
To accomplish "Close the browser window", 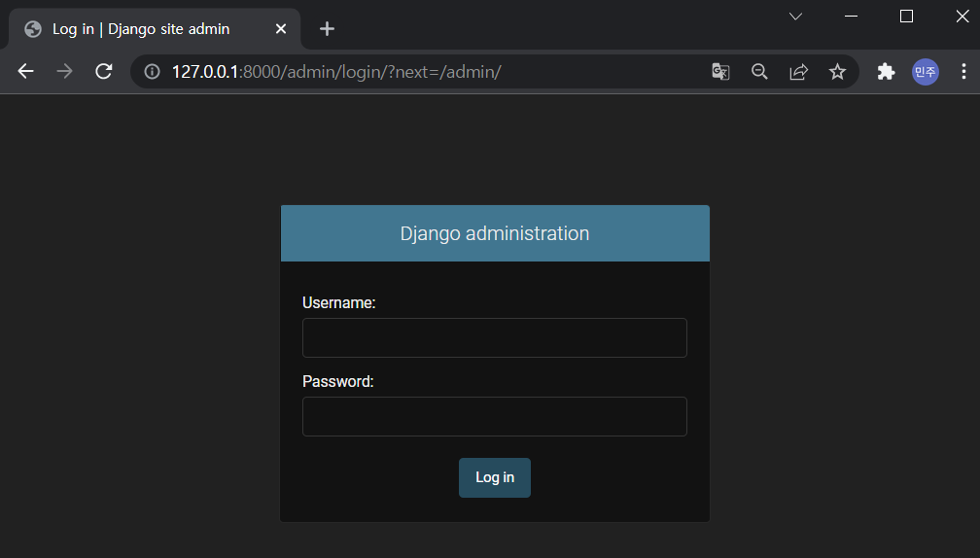I will [x=962, y=17].
